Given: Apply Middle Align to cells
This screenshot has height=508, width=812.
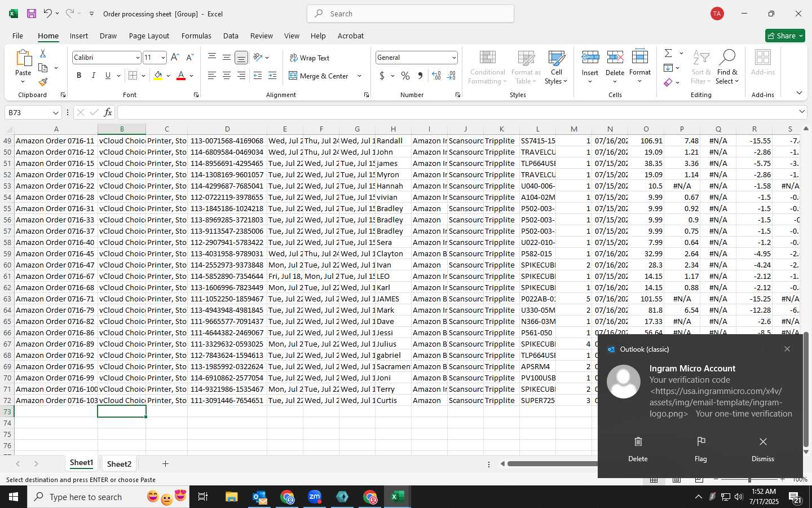Looking at the screenshot, I should 226,58.
